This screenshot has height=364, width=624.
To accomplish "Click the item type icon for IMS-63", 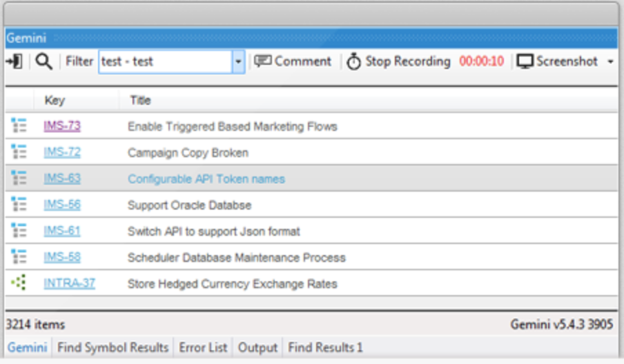I will [19, 178].
